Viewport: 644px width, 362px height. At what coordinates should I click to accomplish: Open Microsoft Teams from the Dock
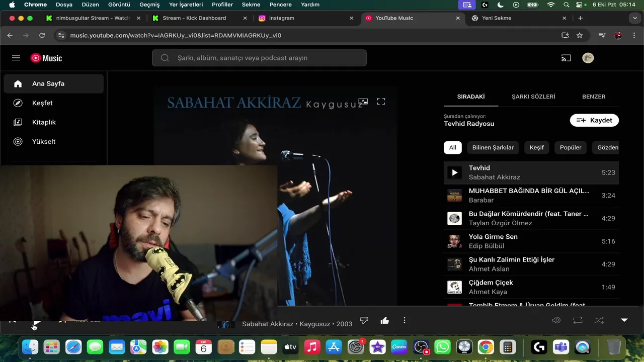tap(561, 347)
